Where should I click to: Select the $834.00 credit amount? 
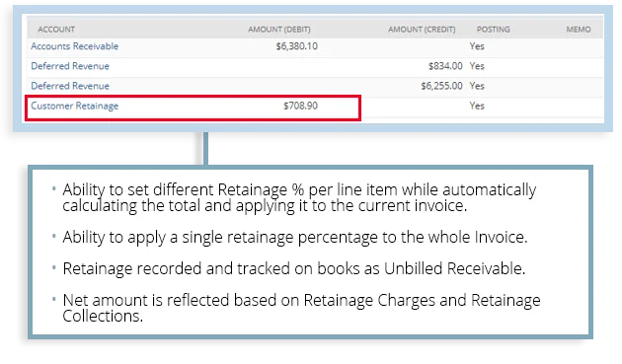pos(445,66)
